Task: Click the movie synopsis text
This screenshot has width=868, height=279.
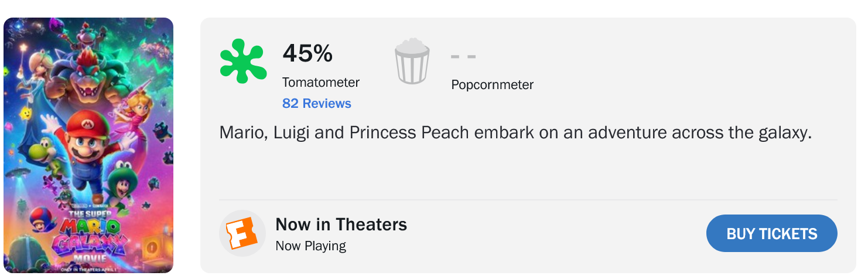Action: (x=515, y=132)
